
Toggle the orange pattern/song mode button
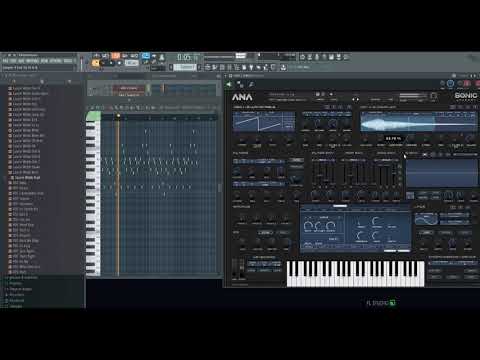pos(95,63)
